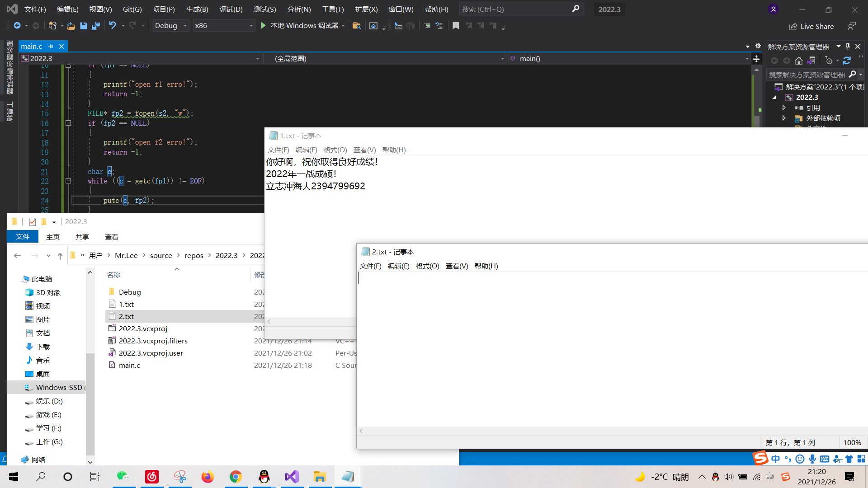868x488 pixels.
Task: Pin the Solution Explorer panel
Action: [x=848, y=46]
